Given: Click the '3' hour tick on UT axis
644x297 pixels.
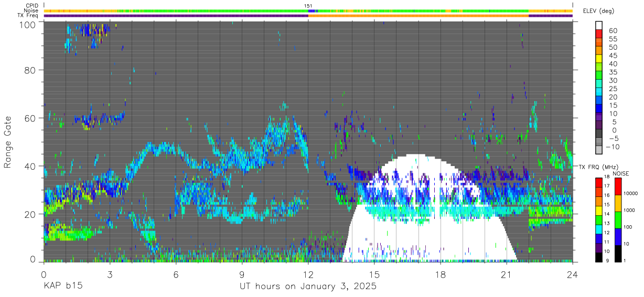Looking at the screenshot, I should coord(110,274).
